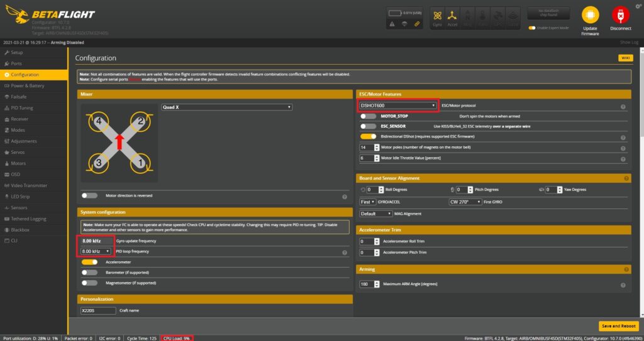The image size is (644, 341).
Task: Open the MAG Alignment Default dropdown
Action: [x=376, y=214]
